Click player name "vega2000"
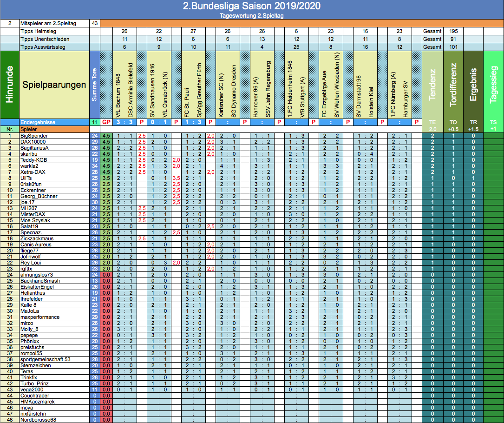Screen dimensions: 504x423 pos(32,390)
